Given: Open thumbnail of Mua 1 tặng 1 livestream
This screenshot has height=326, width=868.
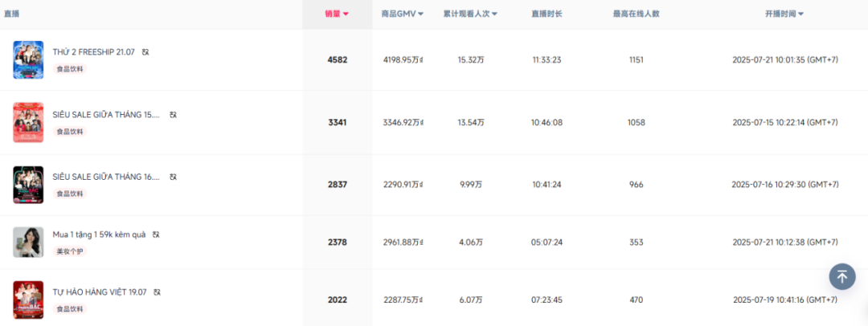Looking at the screenshot, I should tap(28, 242).
